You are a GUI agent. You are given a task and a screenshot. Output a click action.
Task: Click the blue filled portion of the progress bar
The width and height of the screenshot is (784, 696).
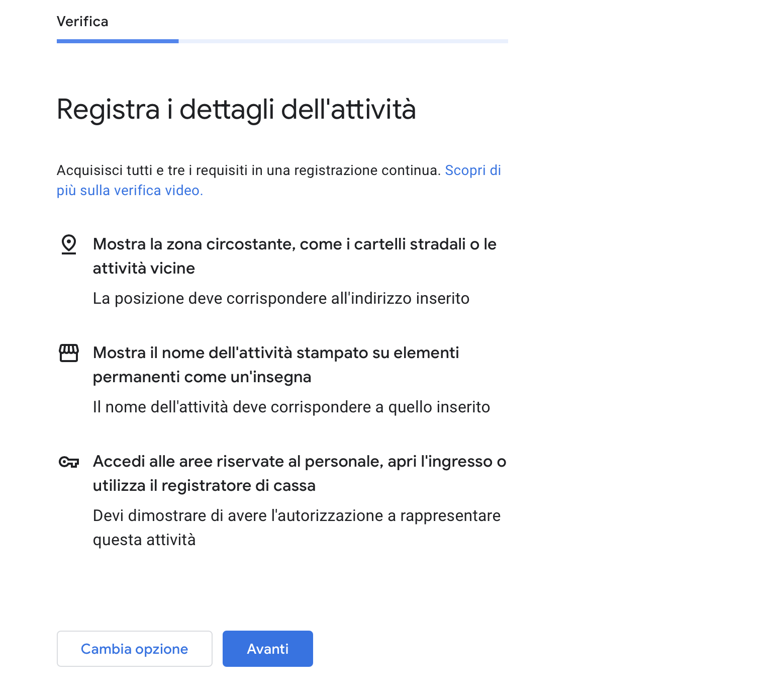coord(118,41)
